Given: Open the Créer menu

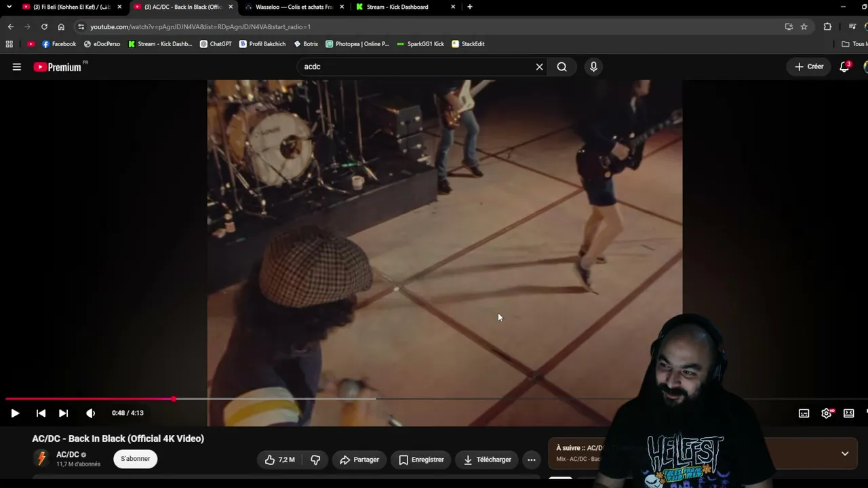Looking at the screenshot, I should [809, 66].
